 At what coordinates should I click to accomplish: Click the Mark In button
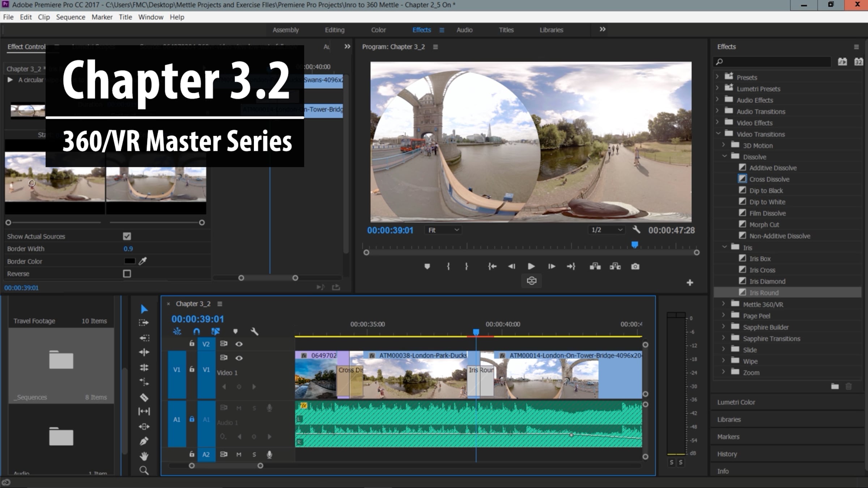[x=448, y=267]
